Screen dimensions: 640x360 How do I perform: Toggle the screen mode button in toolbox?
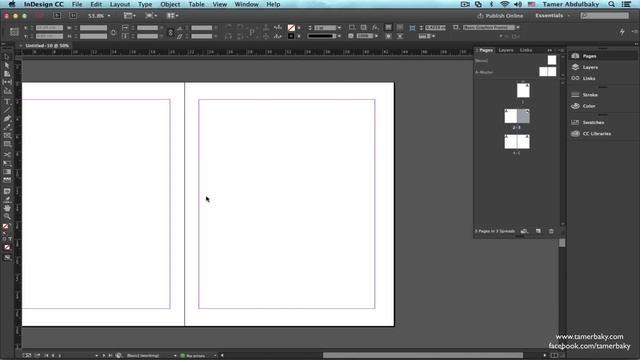coord(7,258)
